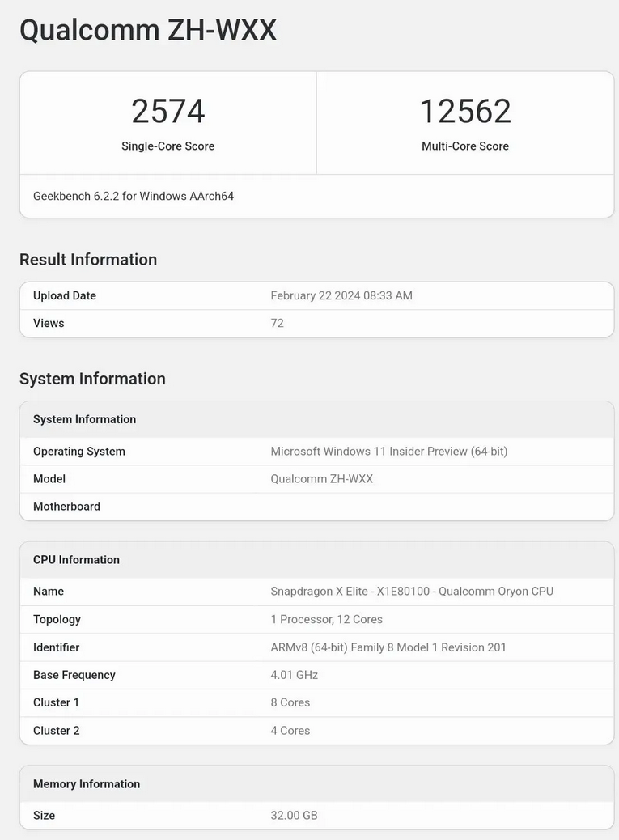Select the 32.00 GB memory value
Screen dimensions: 619x840
pyautogui.click(x=294, y=816)
